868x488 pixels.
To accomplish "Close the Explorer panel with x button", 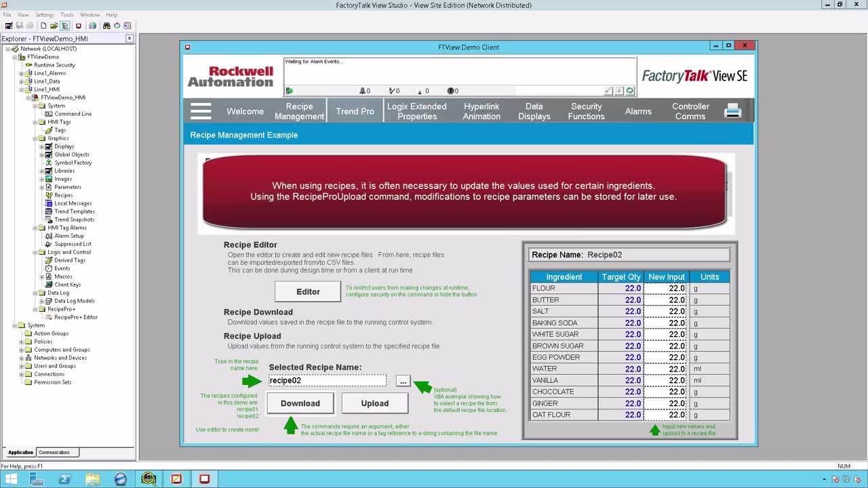I will tap(130, 39).
